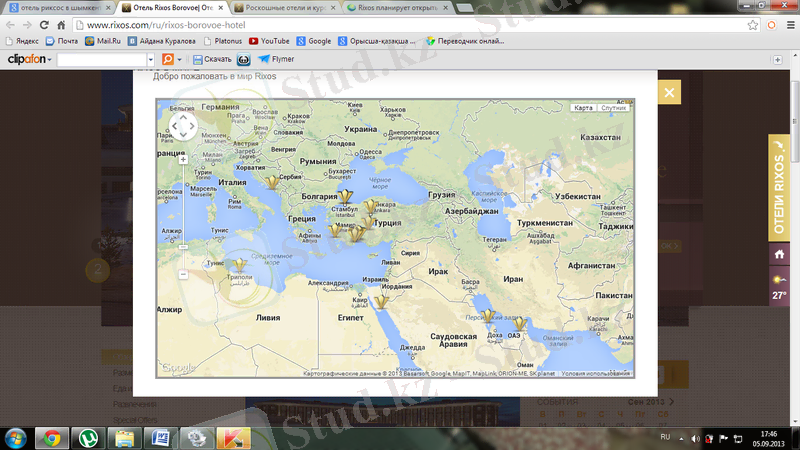
Task: Open the Chrome menu hamburger icon
Action: tap(790, 25)
